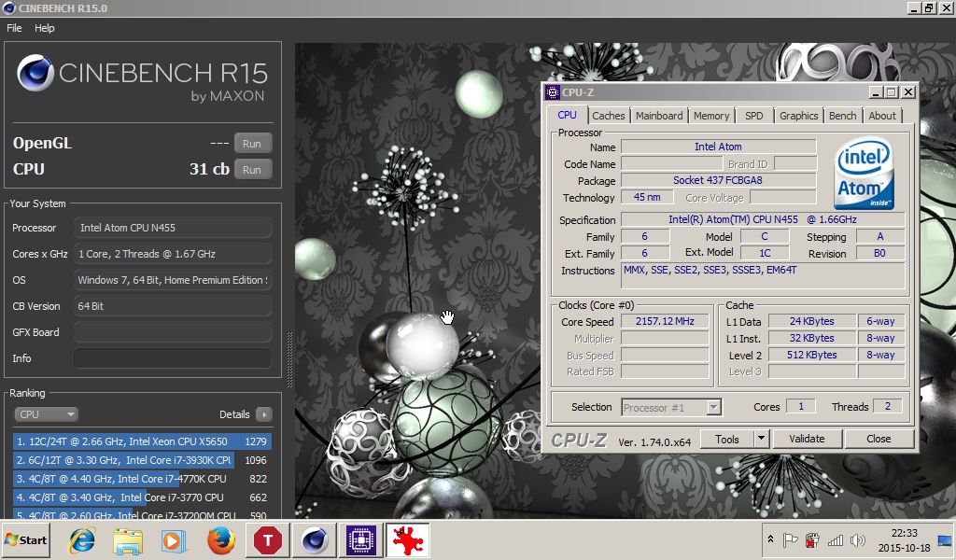Screen dimensions: 956x560
Task: Select the Core i7-3770 ranking row
Action: click(142, 497)
